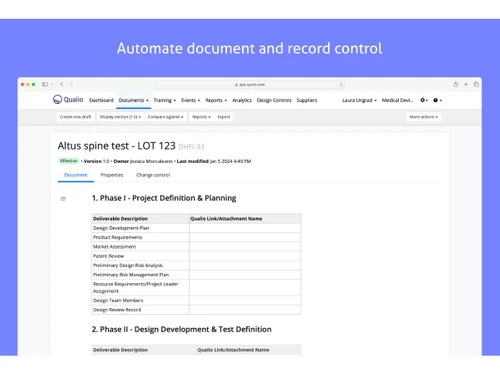Toggle the document outline icon beside Phase I

pos(63,199)
